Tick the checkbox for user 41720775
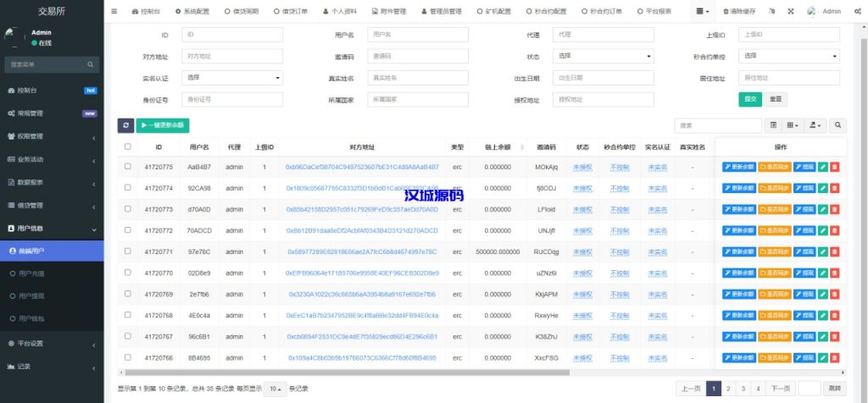This screenshot has width=868, height=403. [128, 167]
